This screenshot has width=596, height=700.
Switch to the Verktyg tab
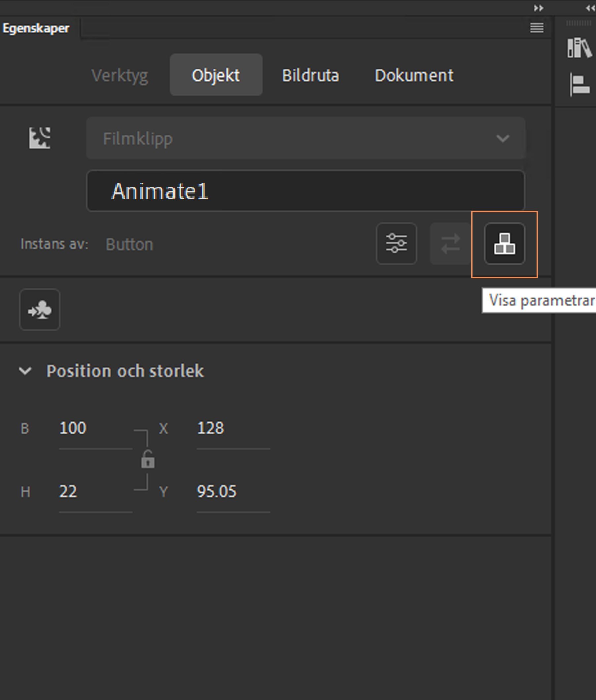pos(120,75)
